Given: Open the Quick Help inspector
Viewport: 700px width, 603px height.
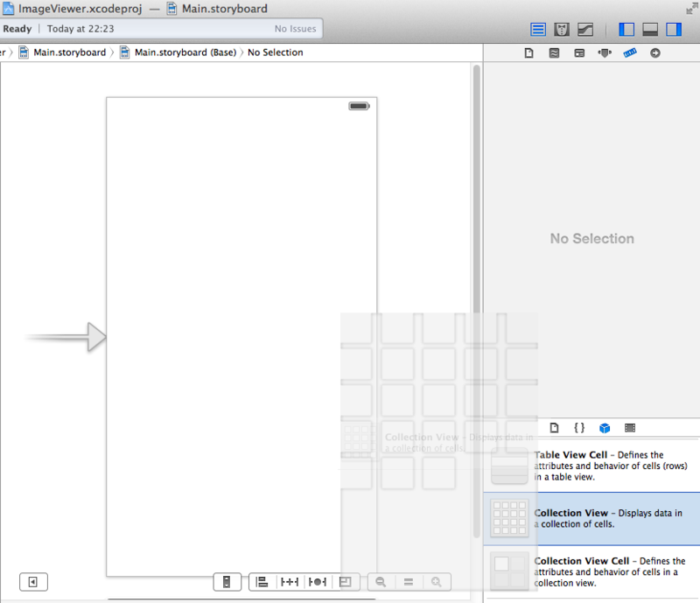Looking at the screenshot, I should point(554,53).
